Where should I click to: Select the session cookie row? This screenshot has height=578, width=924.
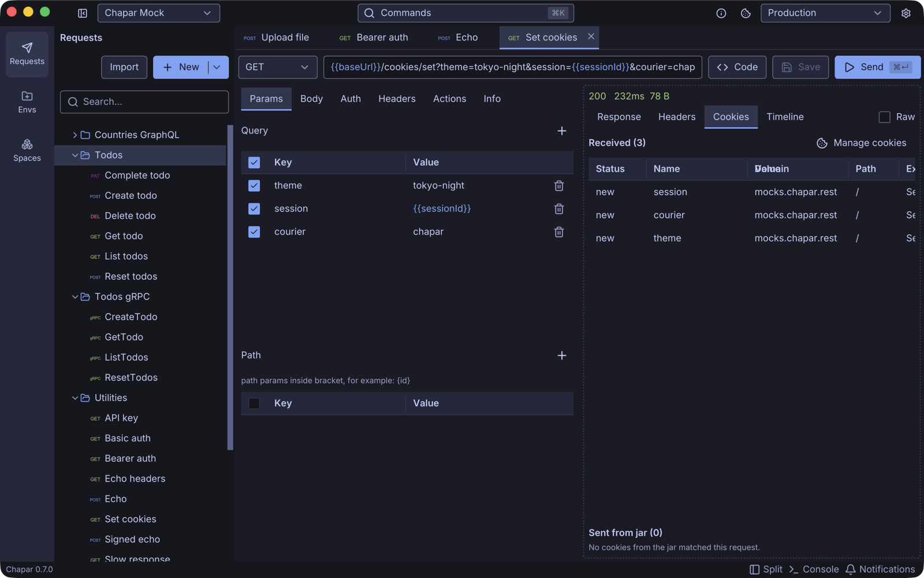pyautogui.click(x=752, y=192)
